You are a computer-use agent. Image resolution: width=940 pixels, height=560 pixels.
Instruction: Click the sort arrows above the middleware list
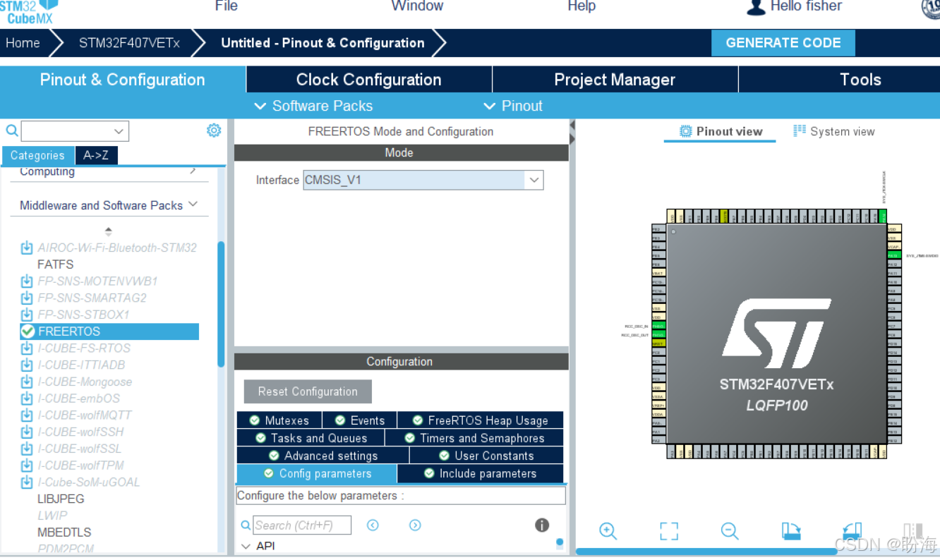(x=108, y=231)
